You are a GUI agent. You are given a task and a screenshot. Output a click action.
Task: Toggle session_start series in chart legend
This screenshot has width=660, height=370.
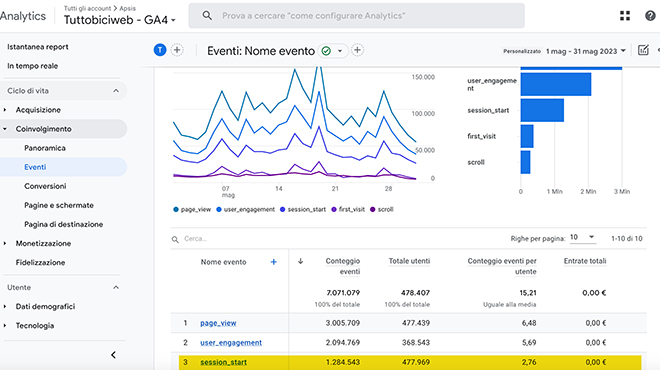tap(303, 209)
